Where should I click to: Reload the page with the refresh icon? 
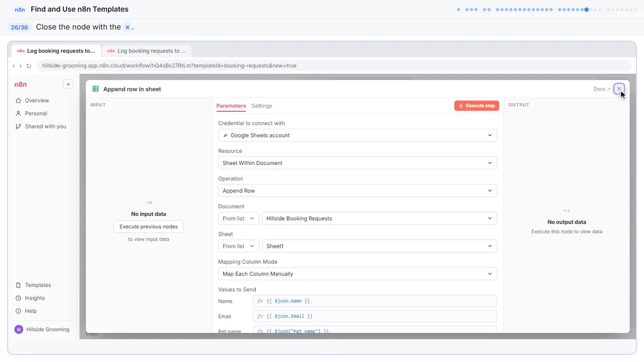(x=29, y=66)
